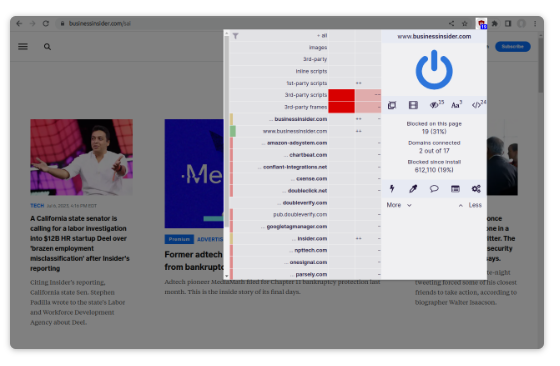Click the 'Domains connected' 2 out of 17 statistic
This screenshot has width=560, height=366.
pyautogui.click(x=434, y=147)
